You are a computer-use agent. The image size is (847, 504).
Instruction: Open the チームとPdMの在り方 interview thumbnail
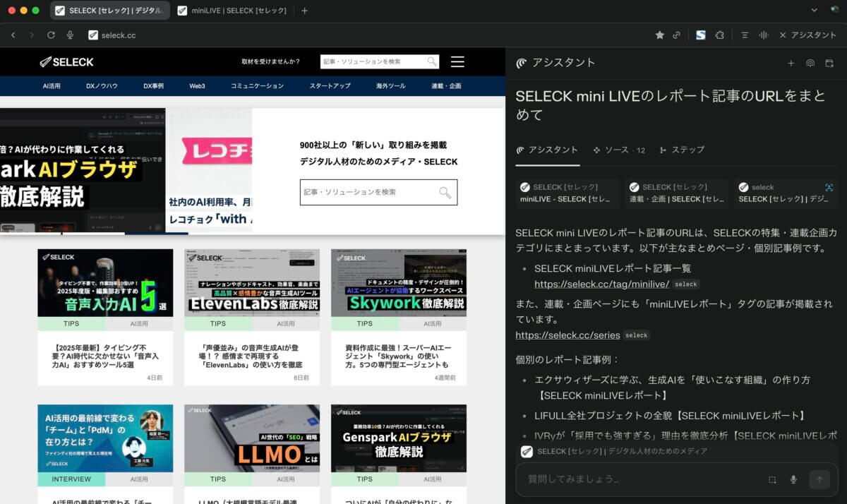pyautogui.click(x=105, y=438)
